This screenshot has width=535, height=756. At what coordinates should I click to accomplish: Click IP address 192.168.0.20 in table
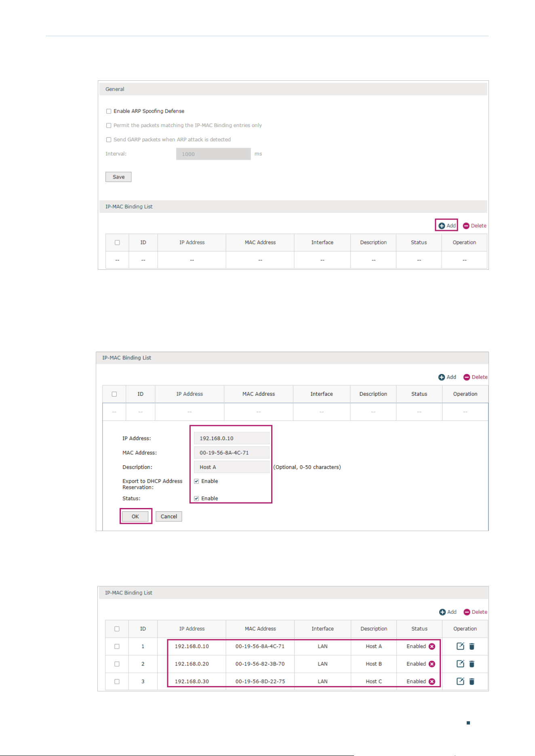(x=192, y=664)
